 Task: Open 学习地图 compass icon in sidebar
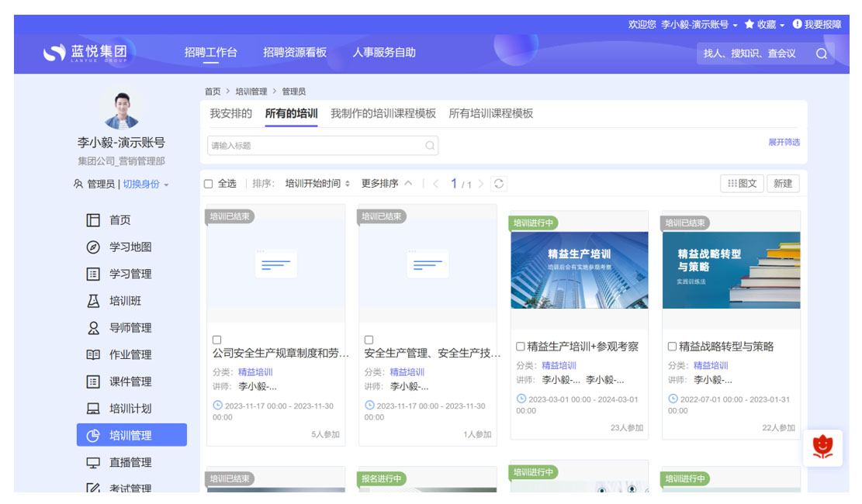tap(93, 247)
